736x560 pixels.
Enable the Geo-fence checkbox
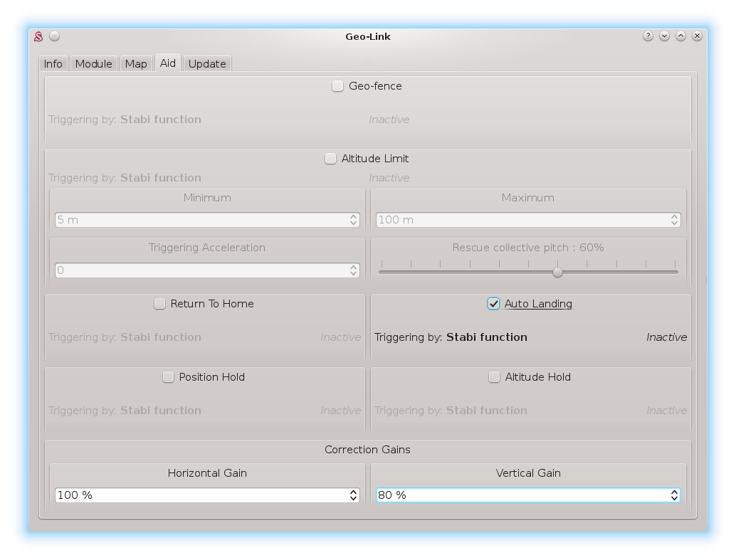338,86
